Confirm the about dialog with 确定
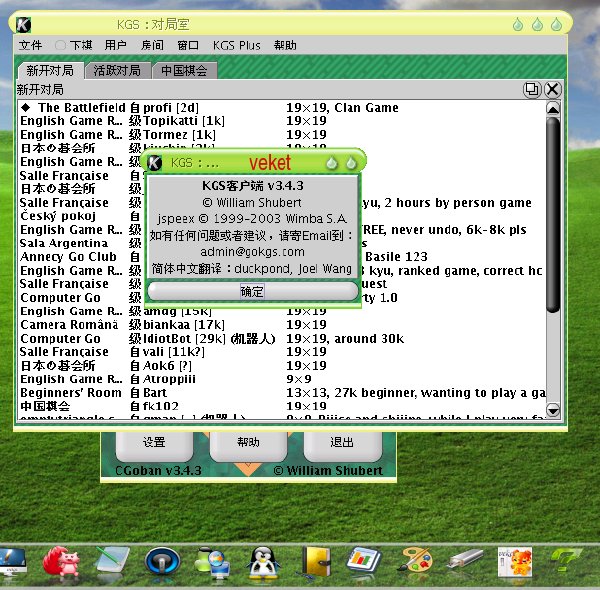This screenshot has width=600, height=590. pyautogui.click(x=252, y=292)
